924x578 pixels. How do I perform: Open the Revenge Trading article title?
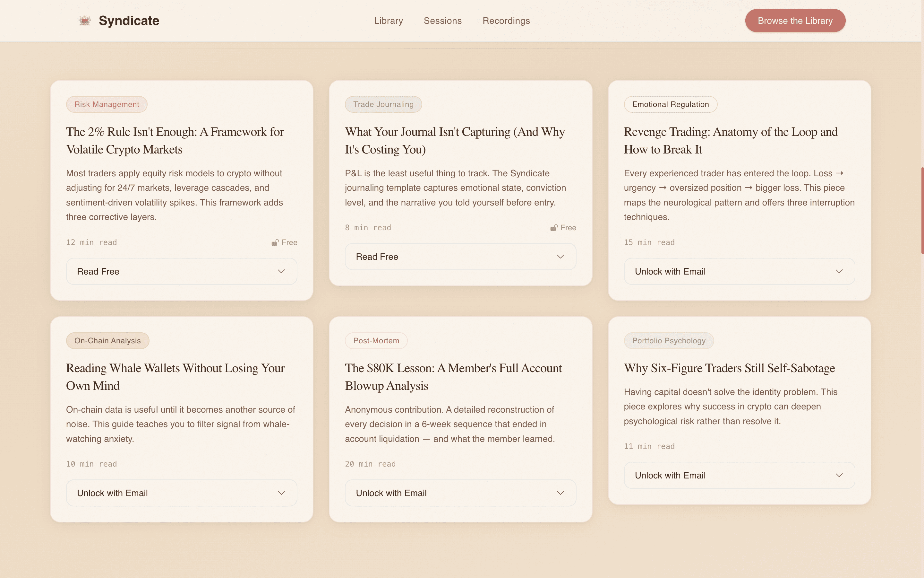click(x=731, y=141)
